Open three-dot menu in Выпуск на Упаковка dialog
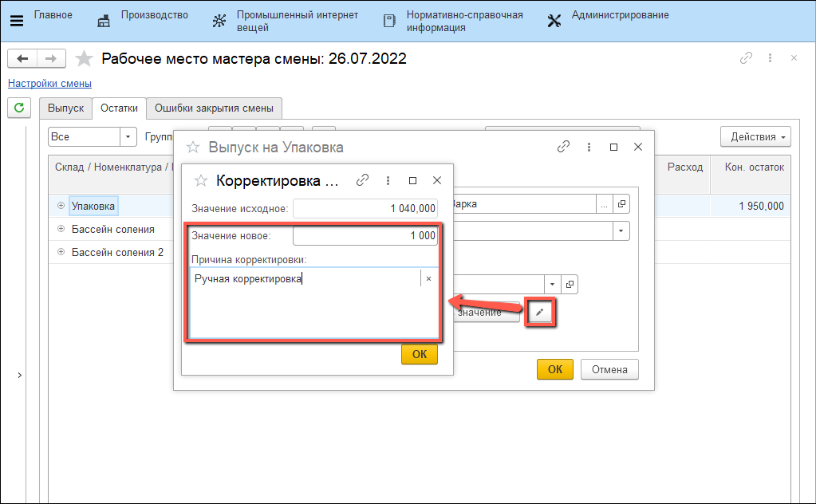The image size is (816, 504). pos(589,148)
